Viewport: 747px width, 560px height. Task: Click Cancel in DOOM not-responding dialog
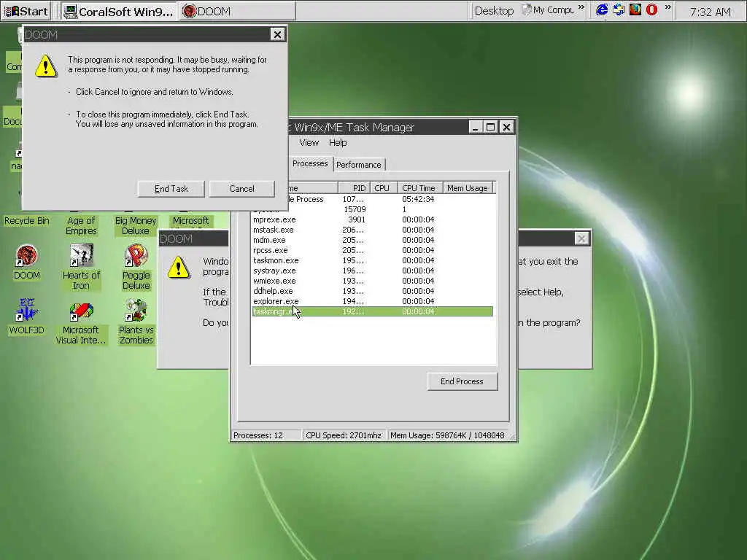tap(242, 189)
